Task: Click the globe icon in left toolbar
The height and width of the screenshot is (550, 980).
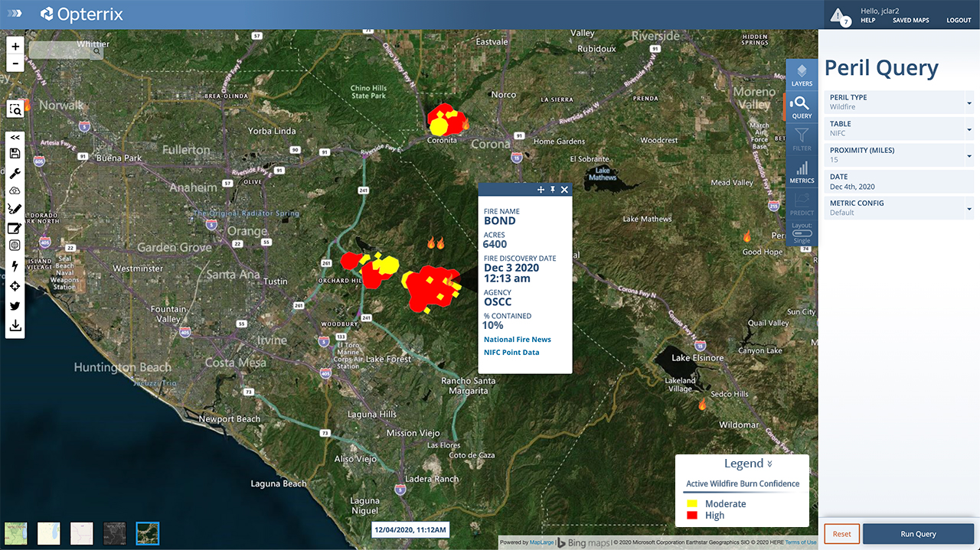Action: click(x=15, y=246)
